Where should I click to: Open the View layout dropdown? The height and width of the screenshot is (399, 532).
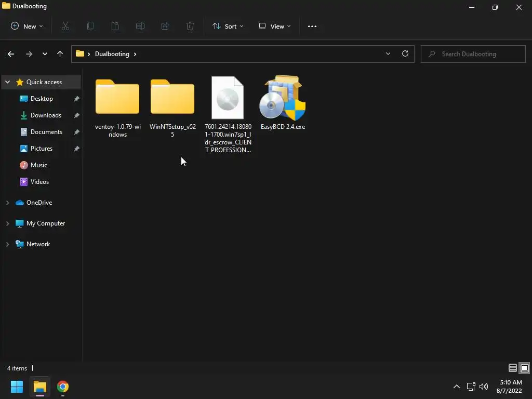click(x=275, y=26)
